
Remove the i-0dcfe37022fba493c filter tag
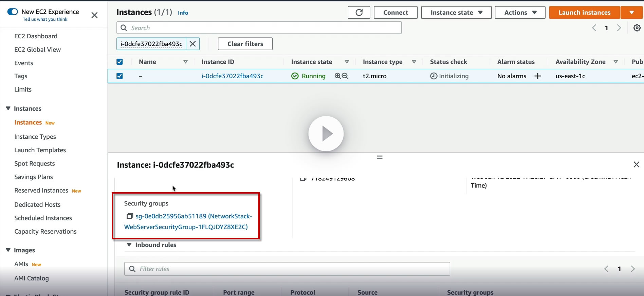click(192, 44)
